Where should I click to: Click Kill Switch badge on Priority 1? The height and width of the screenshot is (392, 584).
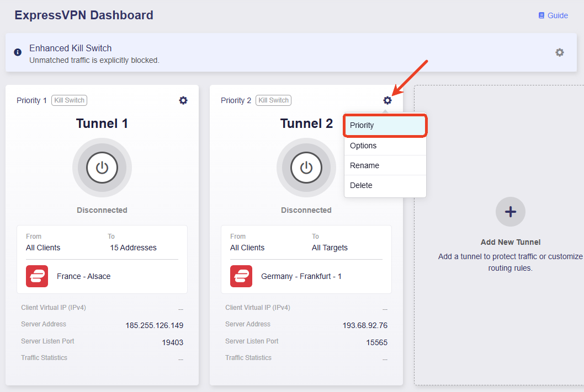pos(70,100)
